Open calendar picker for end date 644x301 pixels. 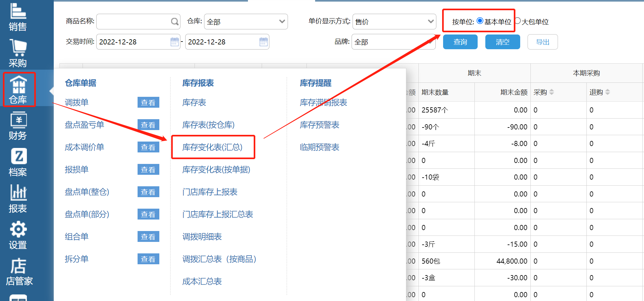click(x=264, y=42)
